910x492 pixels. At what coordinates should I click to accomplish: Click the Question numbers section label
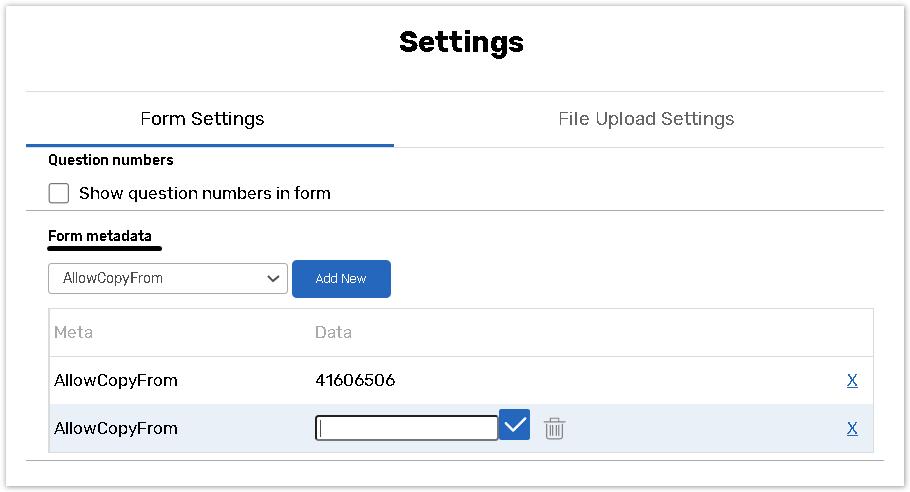point(110,160)
